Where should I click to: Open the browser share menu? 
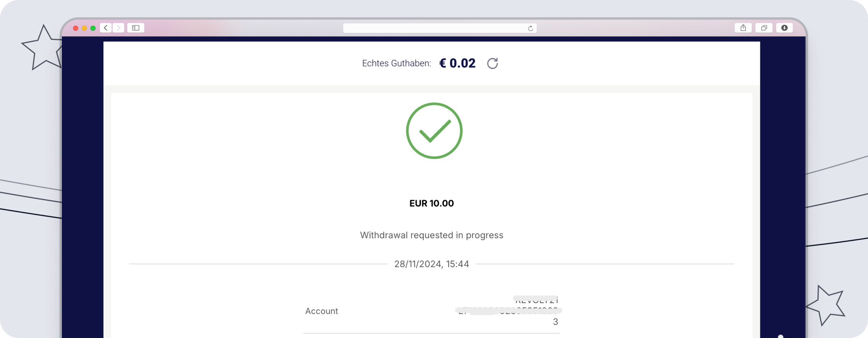pos(743,28)
